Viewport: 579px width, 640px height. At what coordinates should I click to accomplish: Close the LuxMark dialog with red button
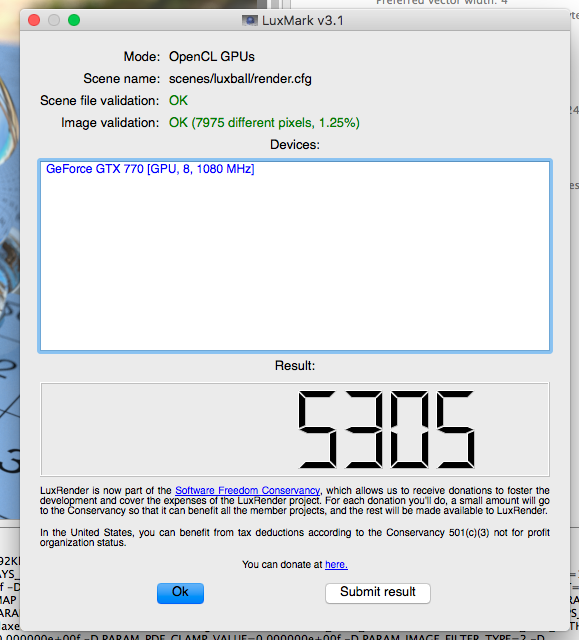click(x=34, y=20)
